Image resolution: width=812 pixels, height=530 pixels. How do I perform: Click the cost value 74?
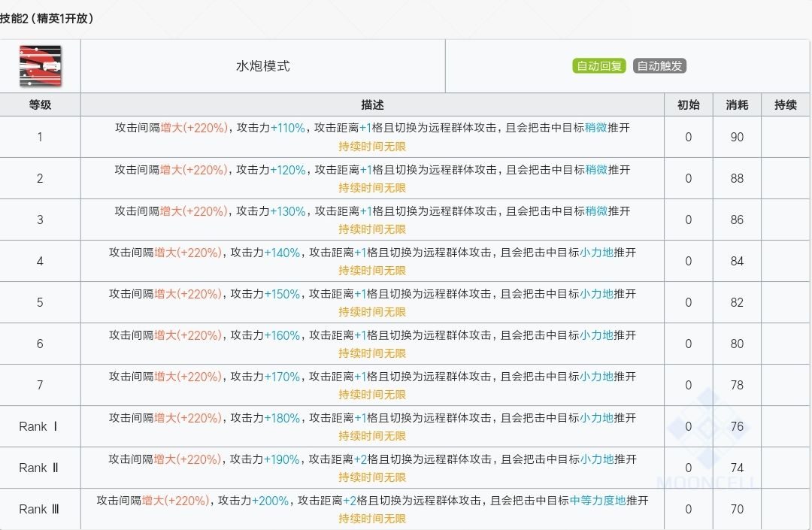[x=737, y=468]
